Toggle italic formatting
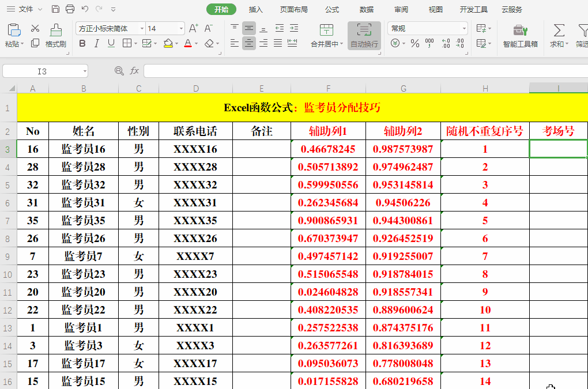 96,43
